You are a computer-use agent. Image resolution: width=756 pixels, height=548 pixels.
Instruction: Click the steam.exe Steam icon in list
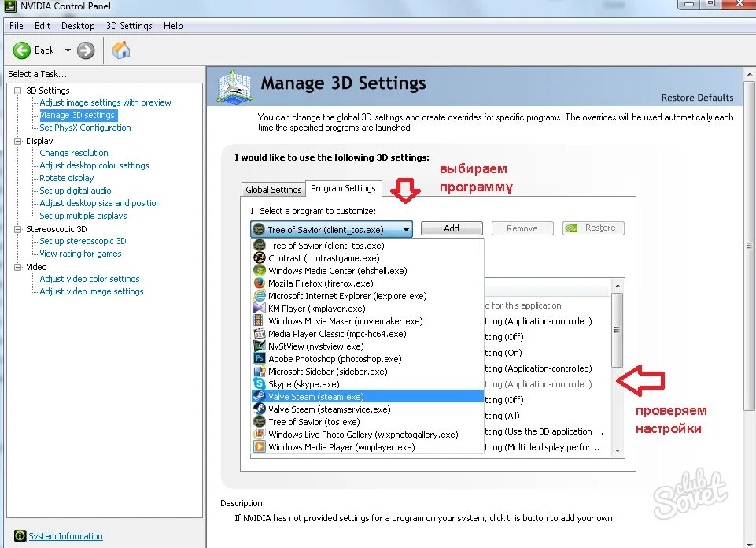(260, 396)
